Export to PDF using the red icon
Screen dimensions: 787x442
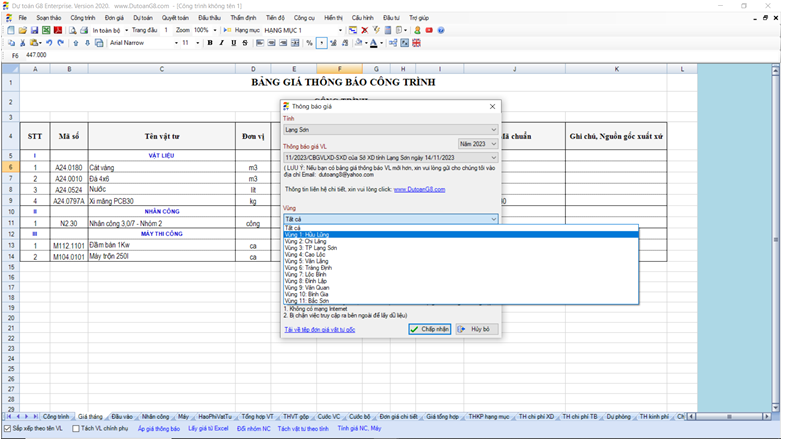point(58,30)
